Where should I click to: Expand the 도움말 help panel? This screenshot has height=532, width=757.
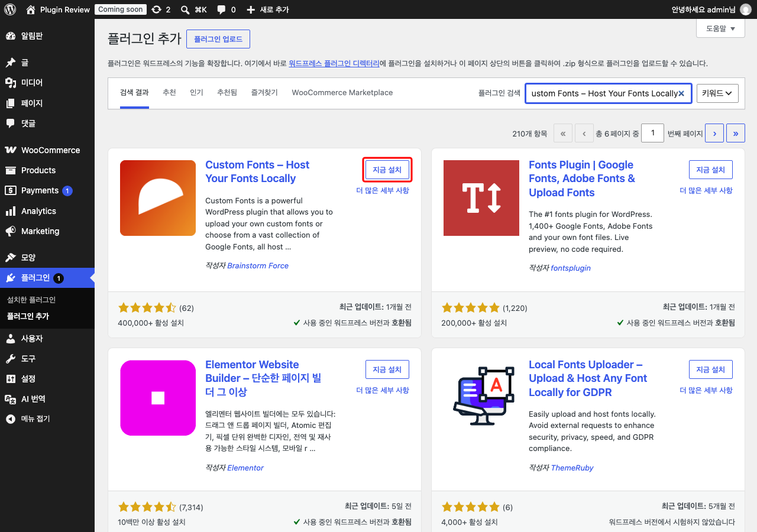click(x=720, y=28)
